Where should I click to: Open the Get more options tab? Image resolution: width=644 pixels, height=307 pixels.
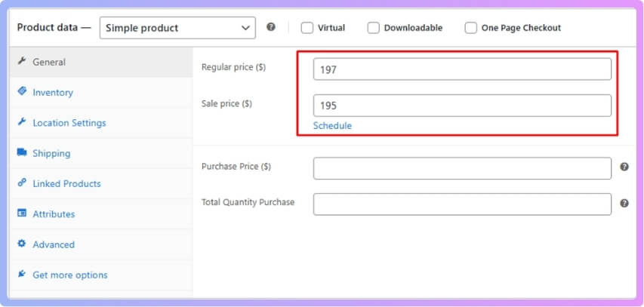101,275
